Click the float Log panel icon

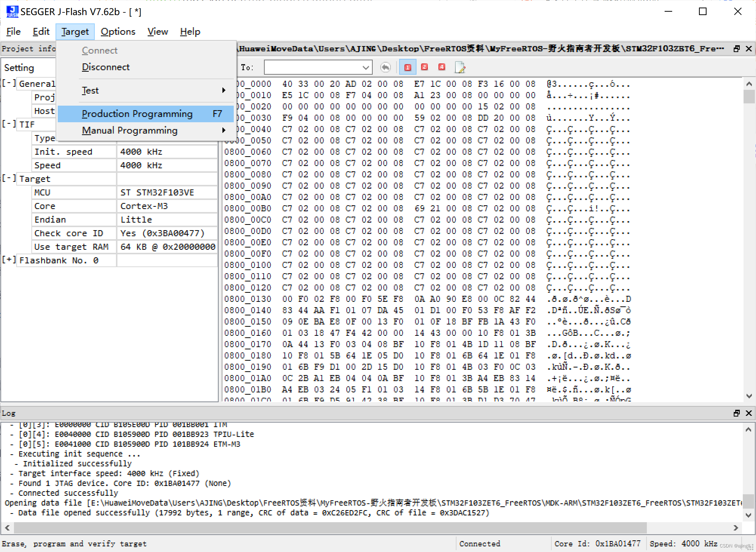[736, 413]
